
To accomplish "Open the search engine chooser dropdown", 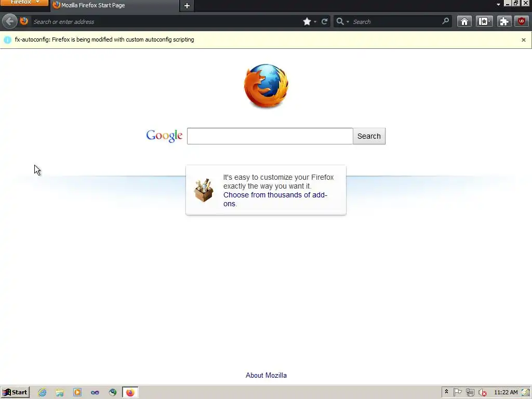I will coord(343,22).
